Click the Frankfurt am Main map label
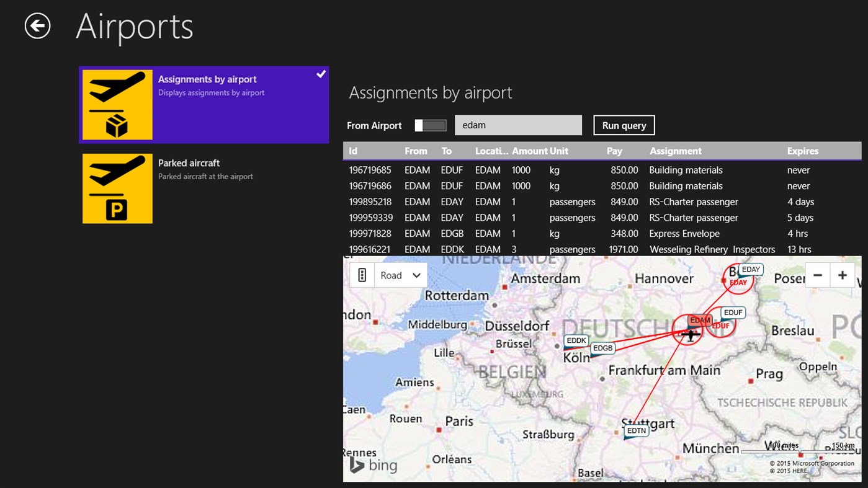Viewport: 868px width, 488px height. tap(664, 370)
